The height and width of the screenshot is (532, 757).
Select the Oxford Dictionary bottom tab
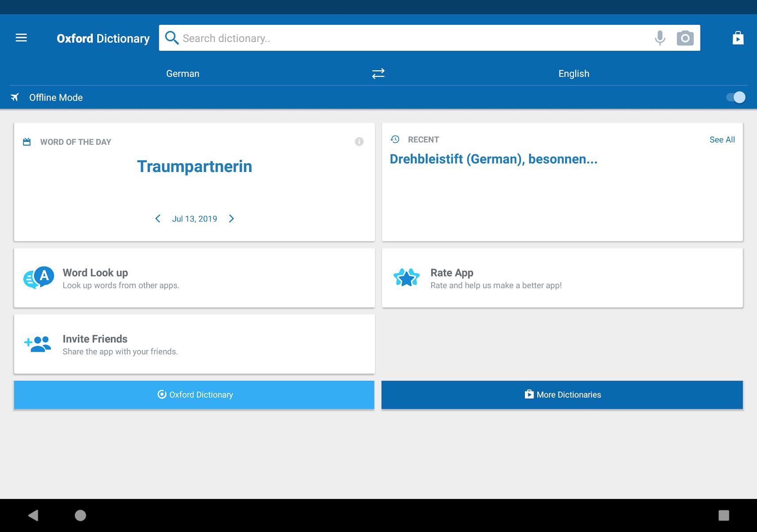click(194, 395)
